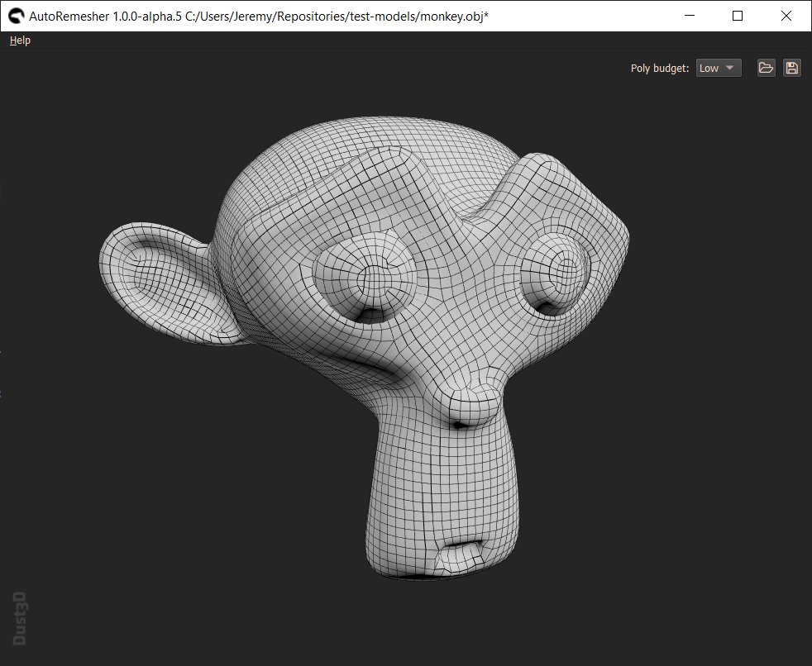The width and height of the screenshot is (812, 666).
Task: Open the Poly budget dropdown
Action: point(719,68)
